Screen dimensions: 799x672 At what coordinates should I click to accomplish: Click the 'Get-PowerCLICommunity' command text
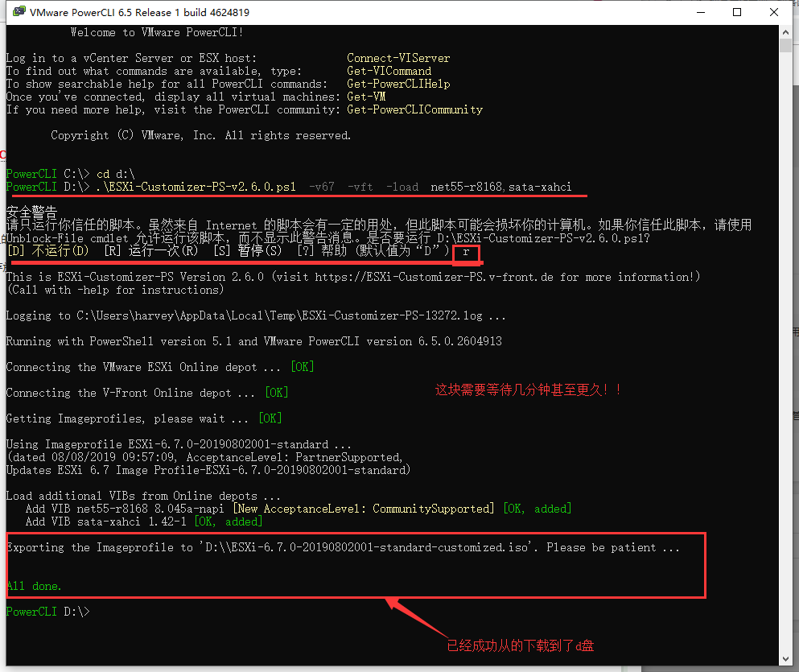tap(414, 109)
